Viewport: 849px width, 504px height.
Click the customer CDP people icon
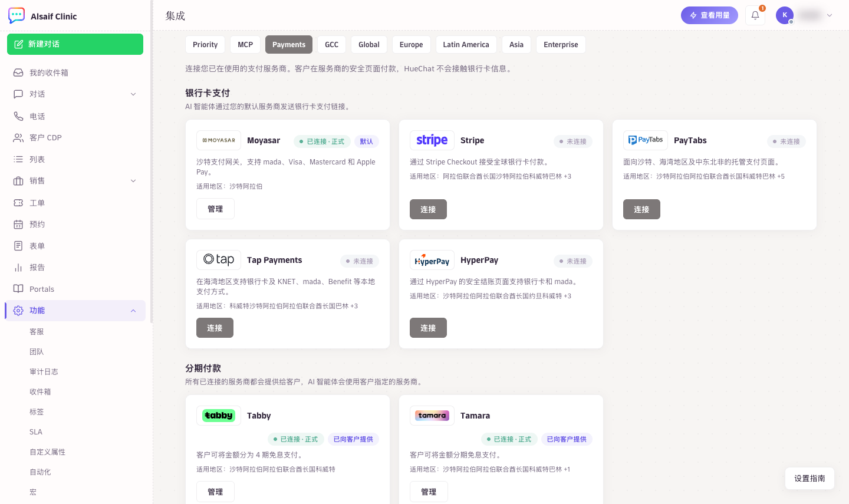click(x=18, y=137)
